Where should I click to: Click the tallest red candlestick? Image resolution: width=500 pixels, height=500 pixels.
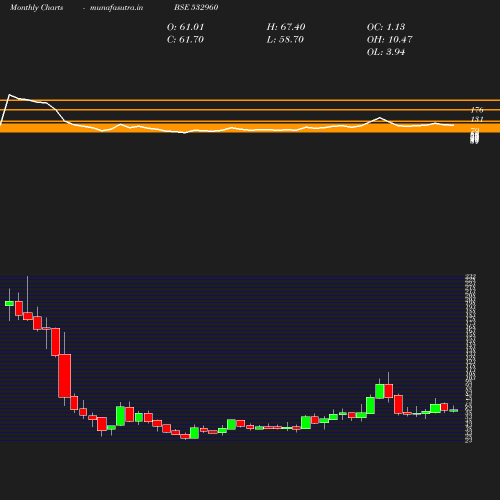coord(65,376)
